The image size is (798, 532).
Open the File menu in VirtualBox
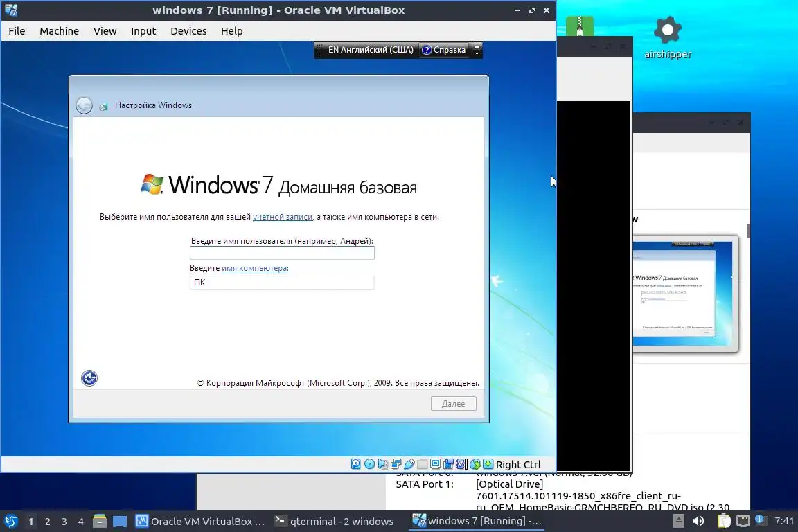click(x=17, y=31)
